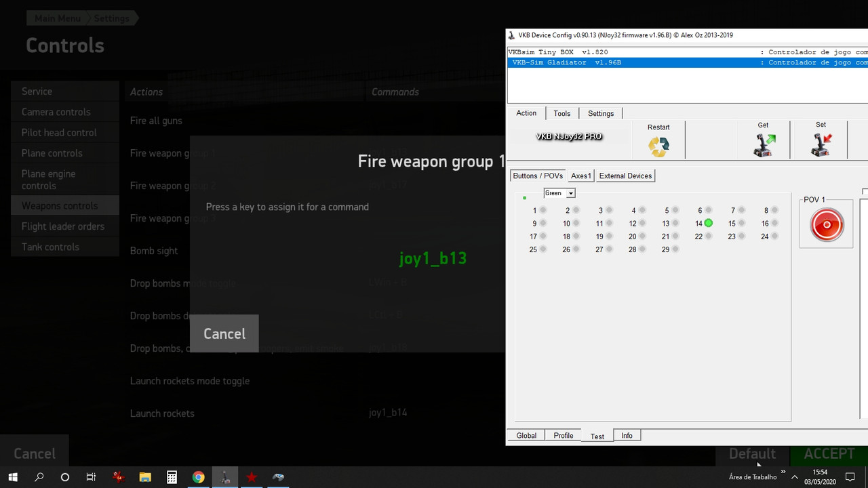The image size is (868, 488).
Task: Open Profile bottom tab
Action: coord(564,436)
